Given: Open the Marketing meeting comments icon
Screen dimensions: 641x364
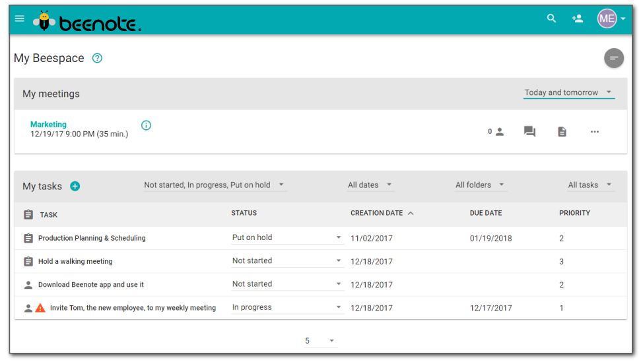Looking at the screenshot, I should (529, 132).
